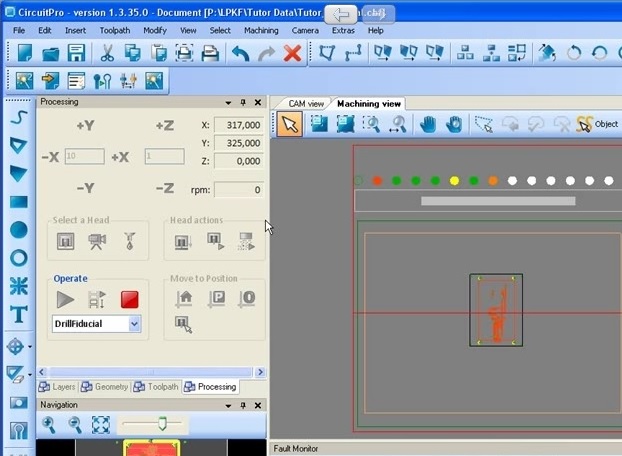Screen dimensions: 622x456
Task: Open the Navigation panel options dropdown arrow
Action: (x=228, y=405)
